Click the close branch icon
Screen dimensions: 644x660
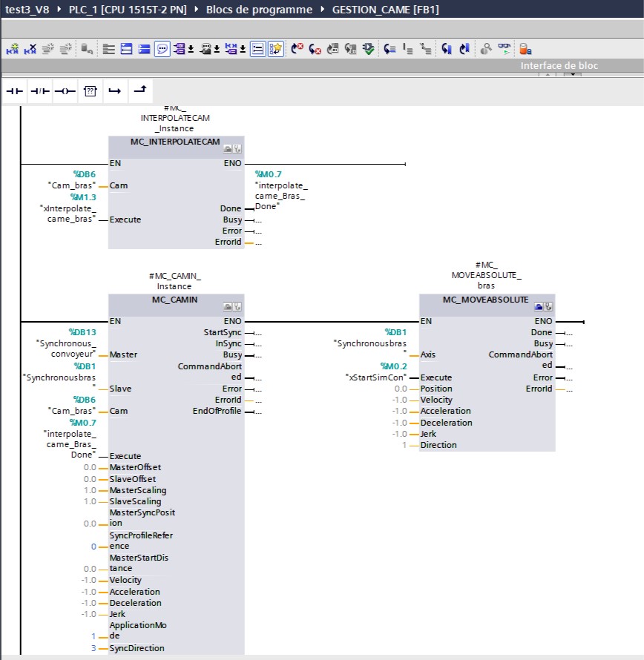(139, 90)
